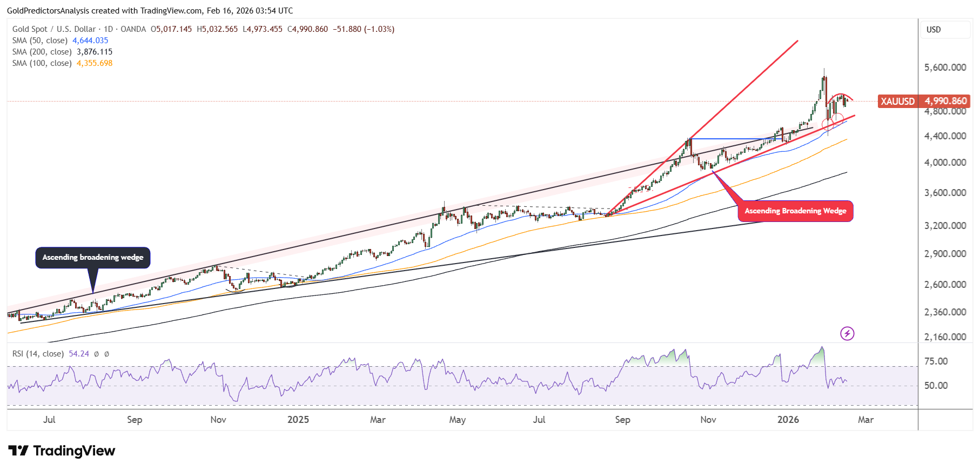Expand the RSI (14, close) indicator legend

pos(38,354)
